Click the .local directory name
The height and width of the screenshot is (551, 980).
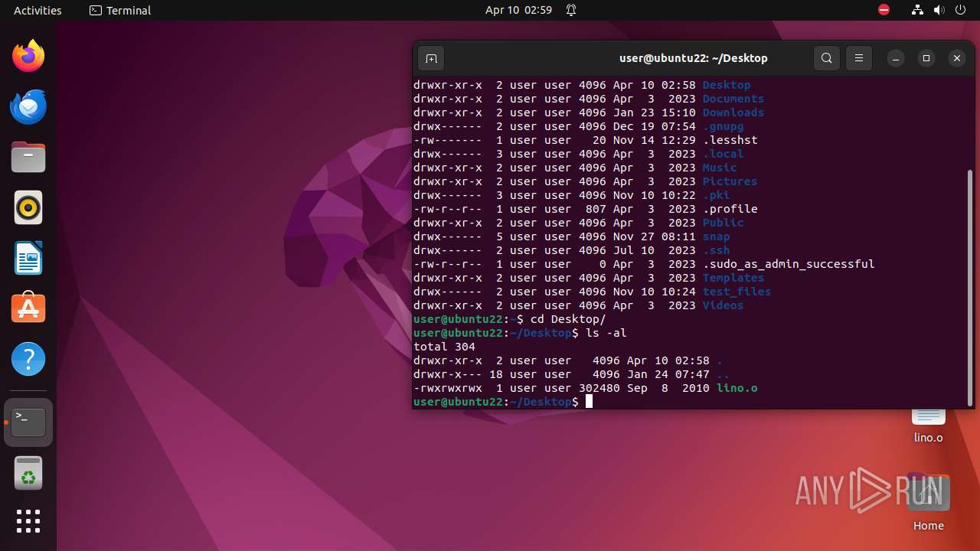pos(724,154)
